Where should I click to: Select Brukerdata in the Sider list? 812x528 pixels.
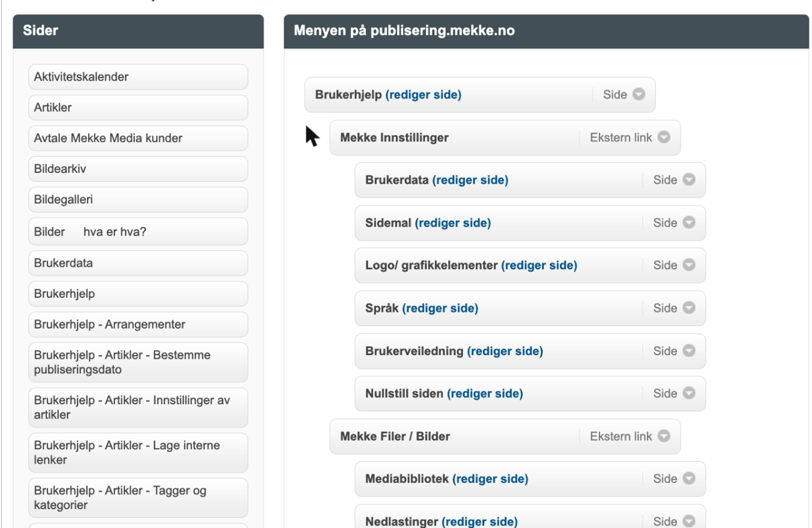(138, 263)
